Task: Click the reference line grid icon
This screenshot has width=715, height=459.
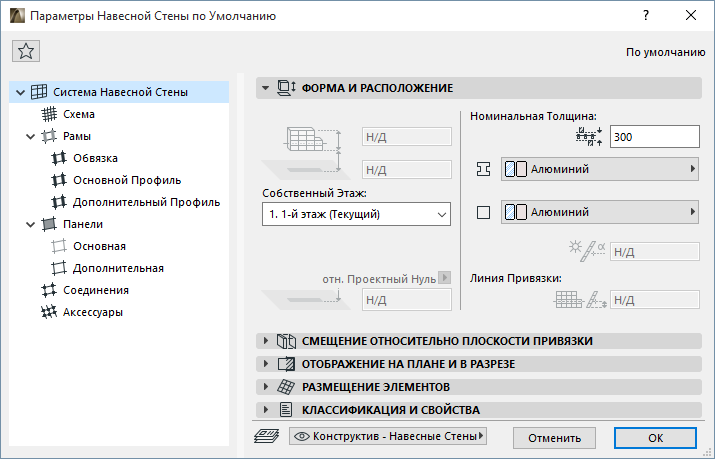Action: (x=568, y=300)
